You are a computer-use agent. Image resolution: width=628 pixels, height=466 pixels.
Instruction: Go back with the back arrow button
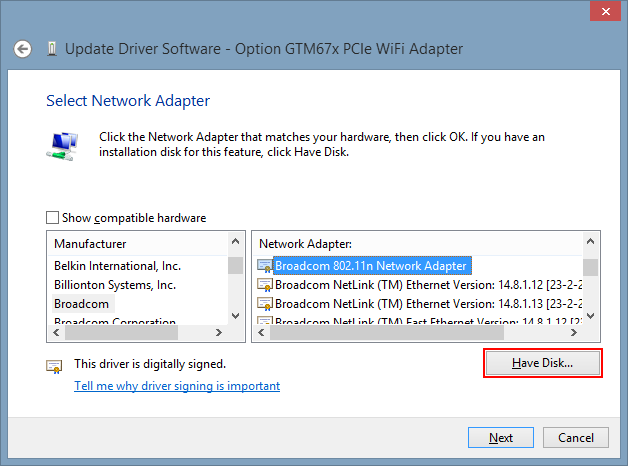pyautogui.click(x=22, y=49)
